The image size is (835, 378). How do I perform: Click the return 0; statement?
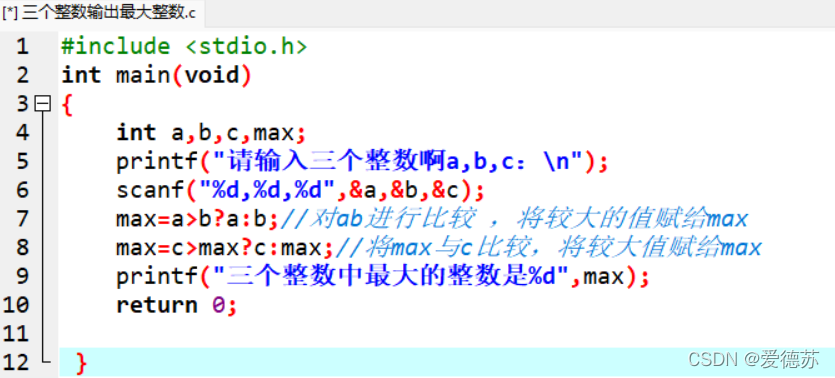[x=176, y=306]
